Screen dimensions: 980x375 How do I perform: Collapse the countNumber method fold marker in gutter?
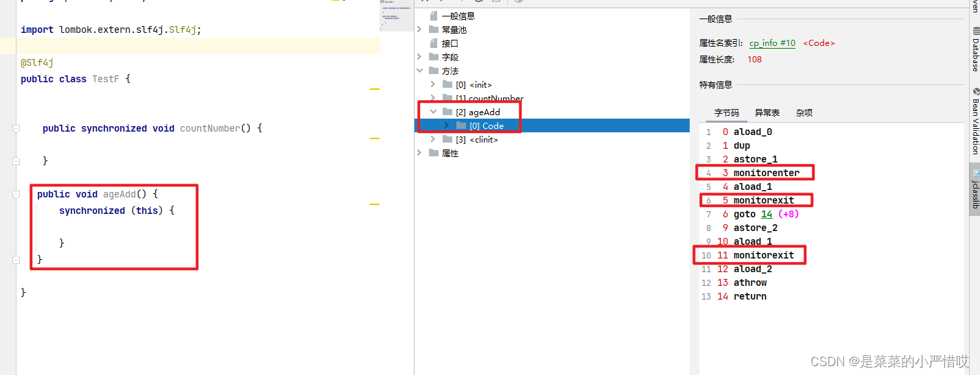pyautogui.click(x=16, y=128)
